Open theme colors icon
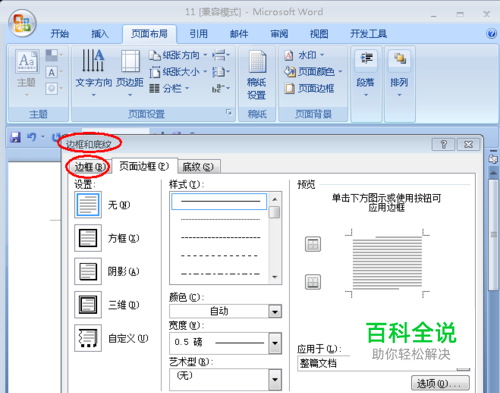500x393 pixels. point(53,55)
